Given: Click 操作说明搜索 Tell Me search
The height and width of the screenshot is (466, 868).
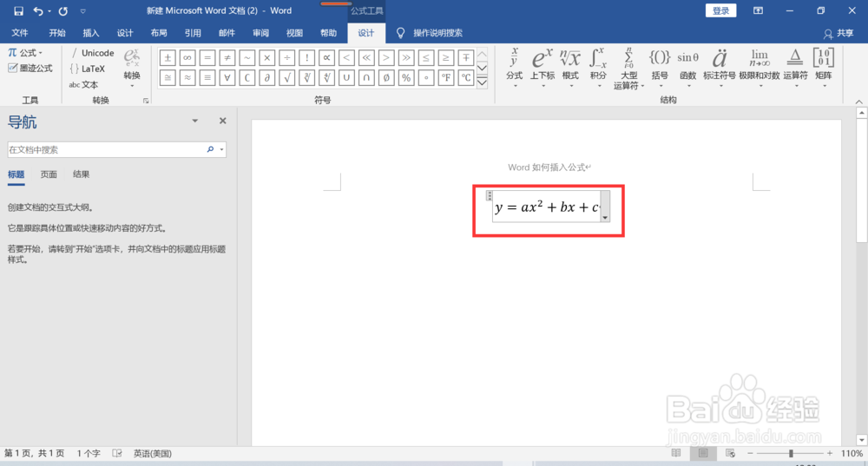Looking at the screenshot, I should pyautogui.click(x=431, y=33).
